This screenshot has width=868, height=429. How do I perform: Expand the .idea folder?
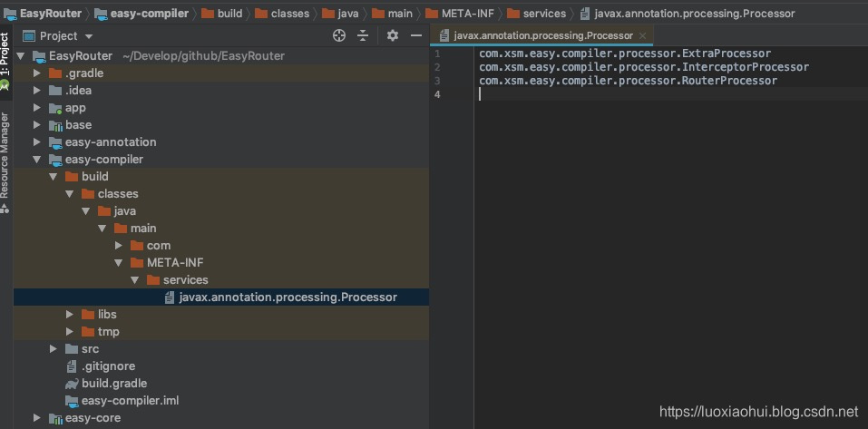pyautogui.click(x=37, y=90)
